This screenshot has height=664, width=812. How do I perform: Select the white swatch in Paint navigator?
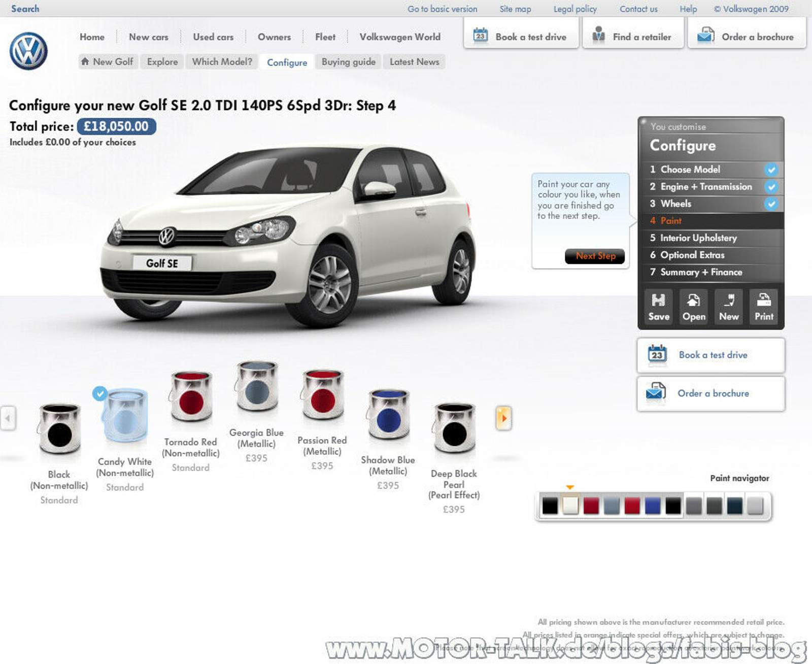[570, 506]
